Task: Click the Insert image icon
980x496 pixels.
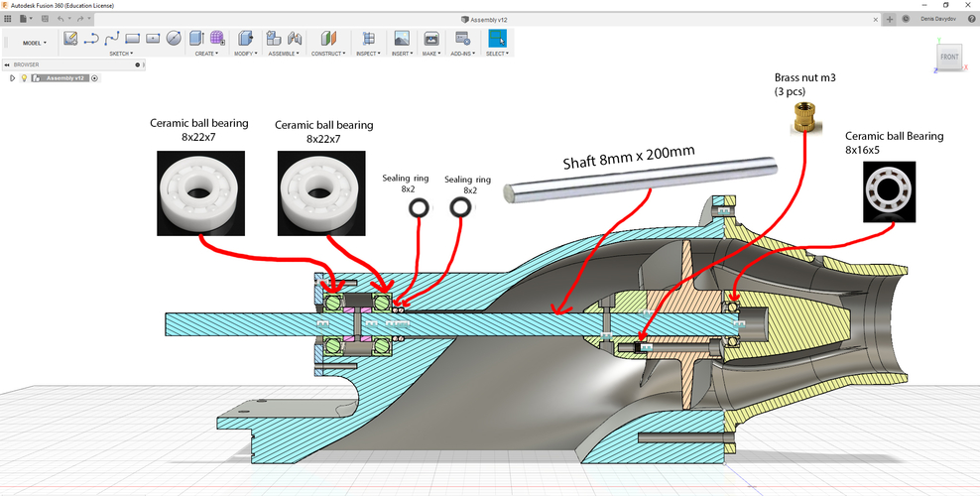Action: click(401, 38)
